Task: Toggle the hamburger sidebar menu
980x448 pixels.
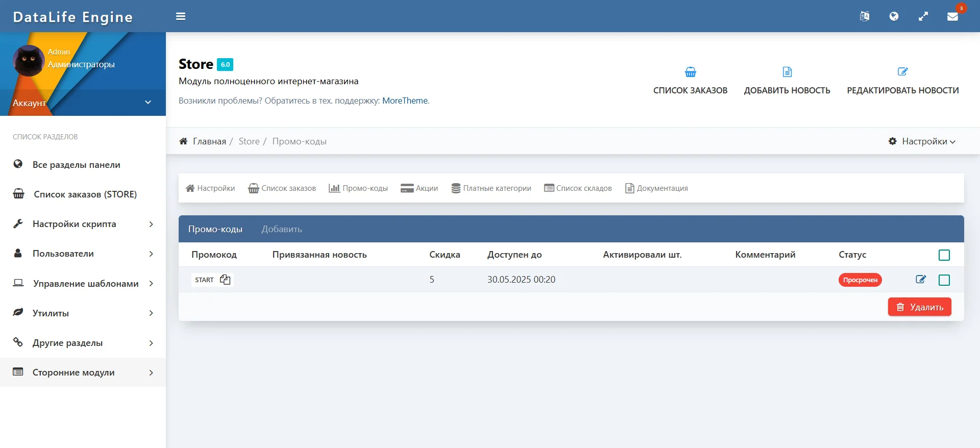Action: [181, 16]
